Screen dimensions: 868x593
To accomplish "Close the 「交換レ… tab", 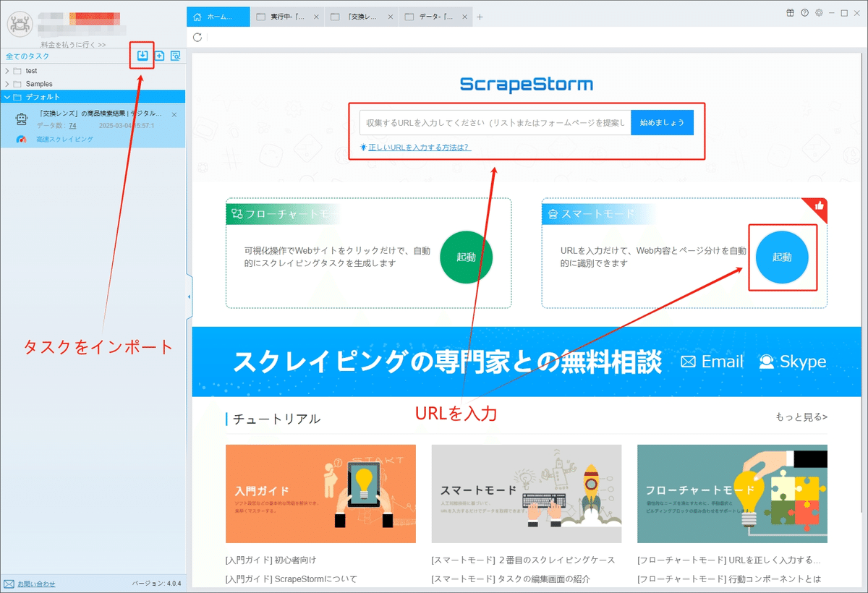I will pyautogui.click(x=391, y=17).
